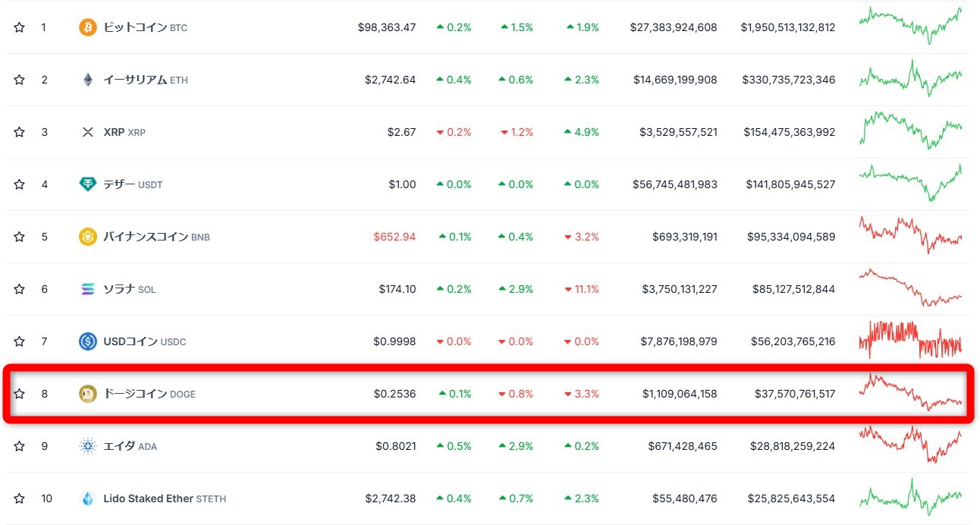
Task: Open the USDコイン USDC coin page
Action: pyautogui.click(x=145, y=341)
